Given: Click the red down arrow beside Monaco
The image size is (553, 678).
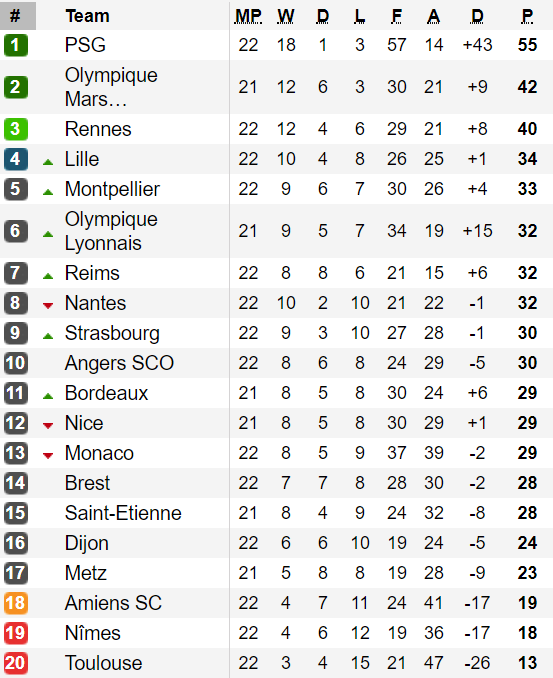Looking at the screenshot, I should pyautogui.click(x=48, y=456).
